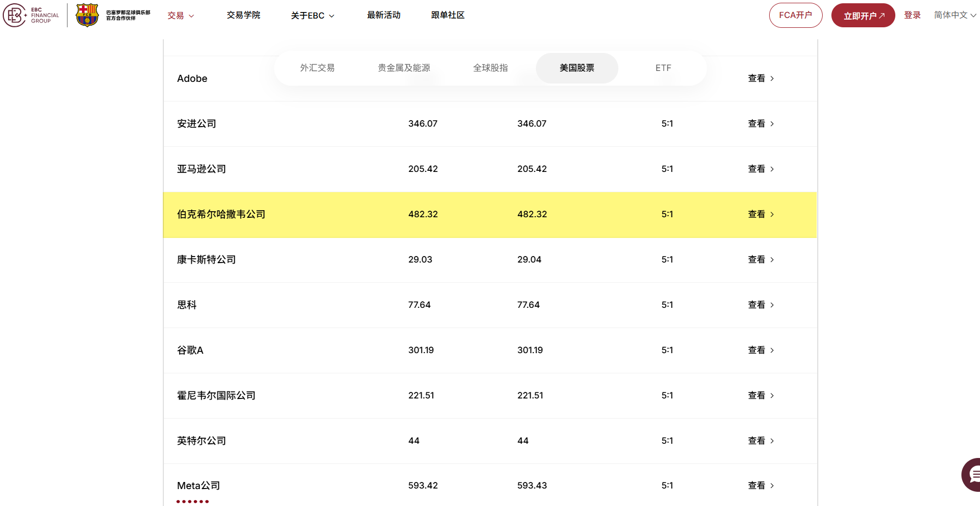980x506 pixels.
Task: Click the FC Barcelona partnership crest
Action: [x=87, y=15]
